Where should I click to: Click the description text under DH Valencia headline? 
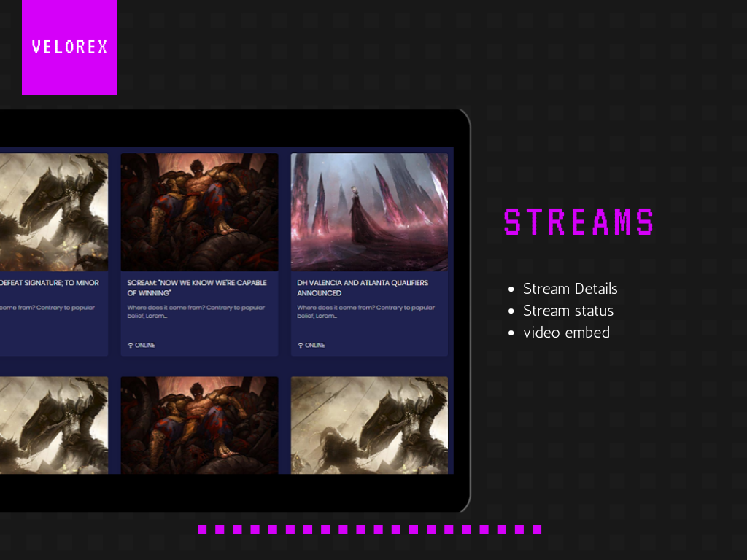(365, 311)
